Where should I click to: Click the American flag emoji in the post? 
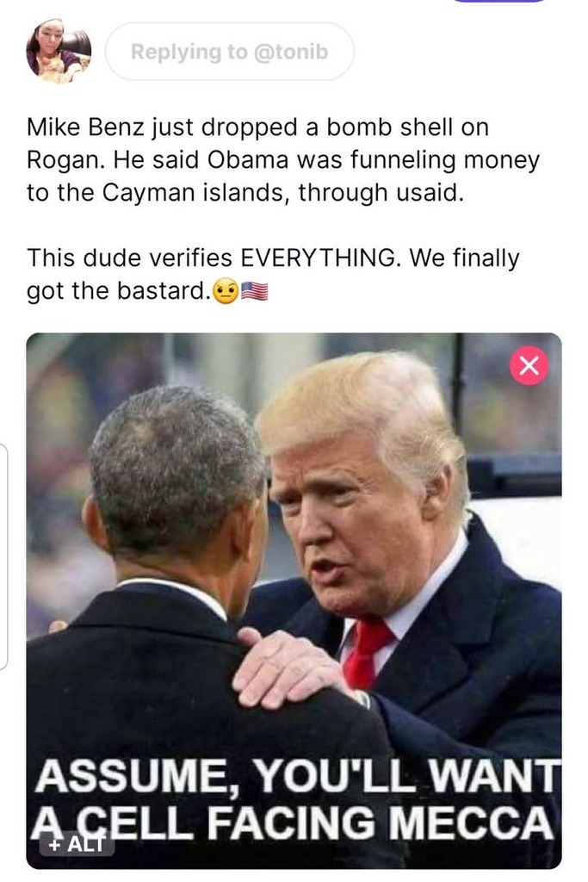click(254, 291)
